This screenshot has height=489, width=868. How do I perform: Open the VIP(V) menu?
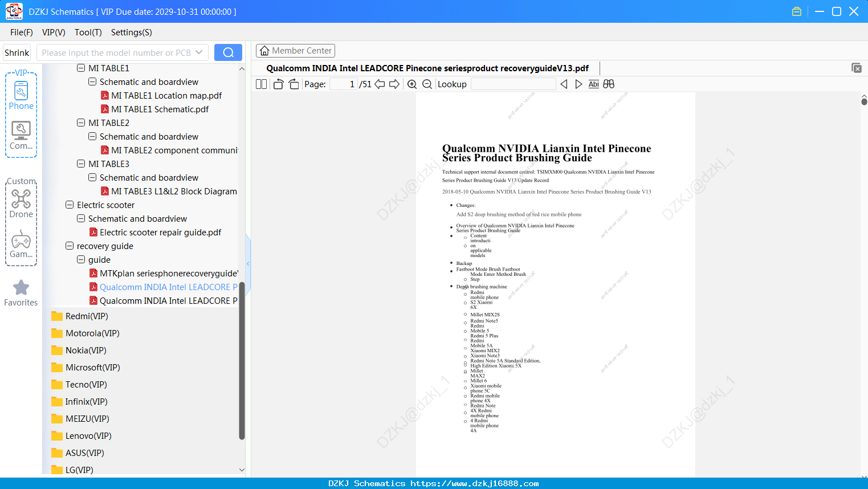tap(54, 32)
